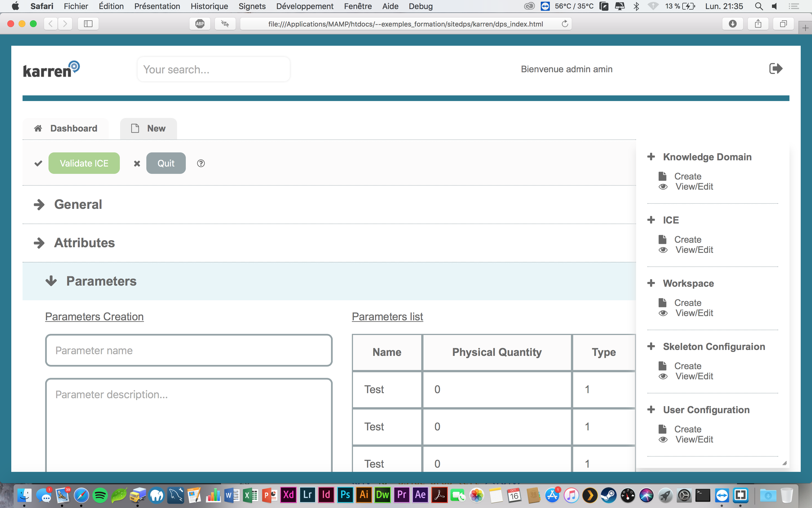Go back with Safari back arrow
The height and width of the screenshot is (508, 812).
(x=51, y=23)
